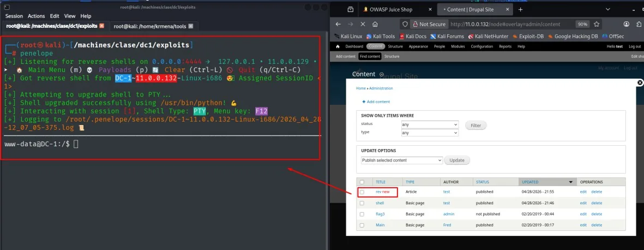Click the Find content shortcut
The image size is (644, 250).
coord(370,56)
